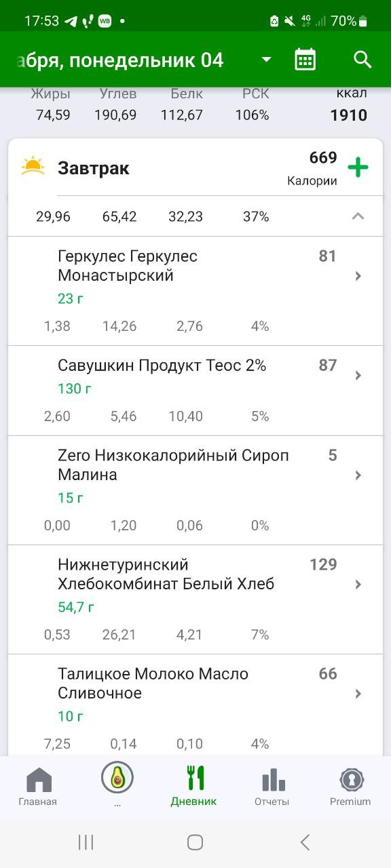The height and width of the screenshot is (868, 391).
Task: Open the Отчеты reports tab
Action: click(272, 787)
